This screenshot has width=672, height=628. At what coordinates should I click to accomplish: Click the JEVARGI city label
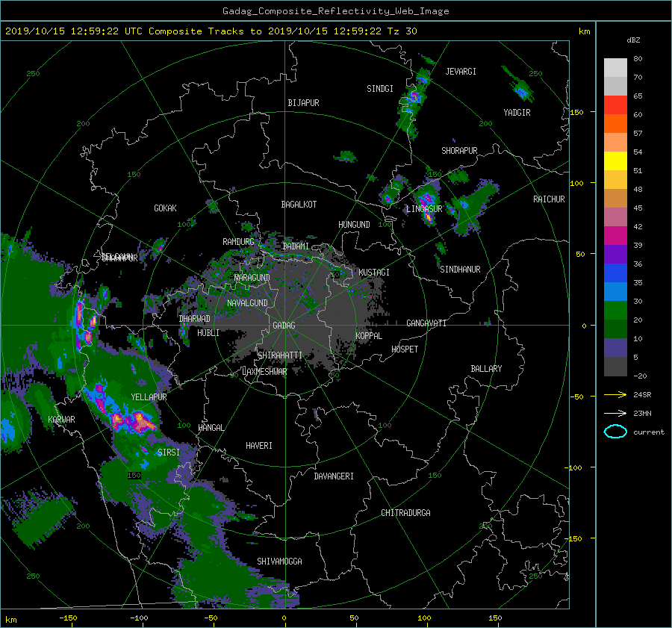pos(461,72)
